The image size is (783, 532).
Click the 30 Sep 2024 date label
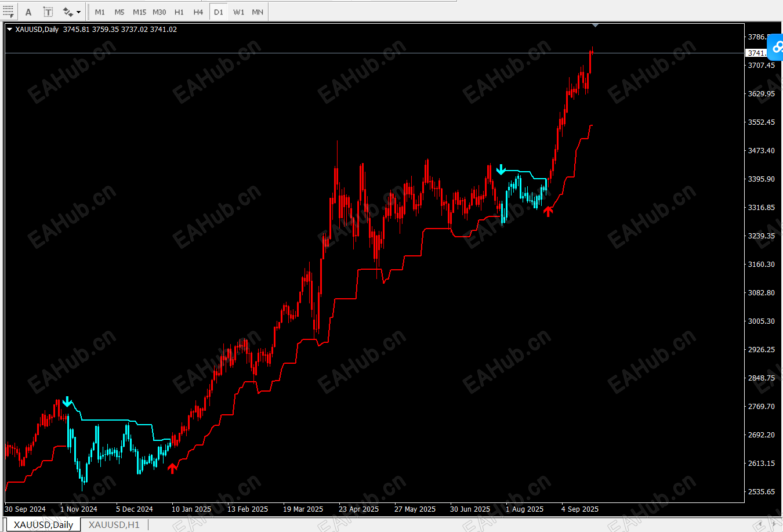(x=25, y=509)
